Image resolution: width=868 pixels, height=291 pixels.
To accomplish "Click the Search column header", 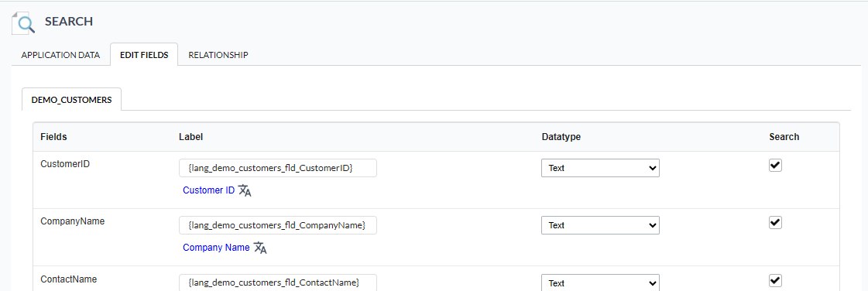I will pos(784,137).
